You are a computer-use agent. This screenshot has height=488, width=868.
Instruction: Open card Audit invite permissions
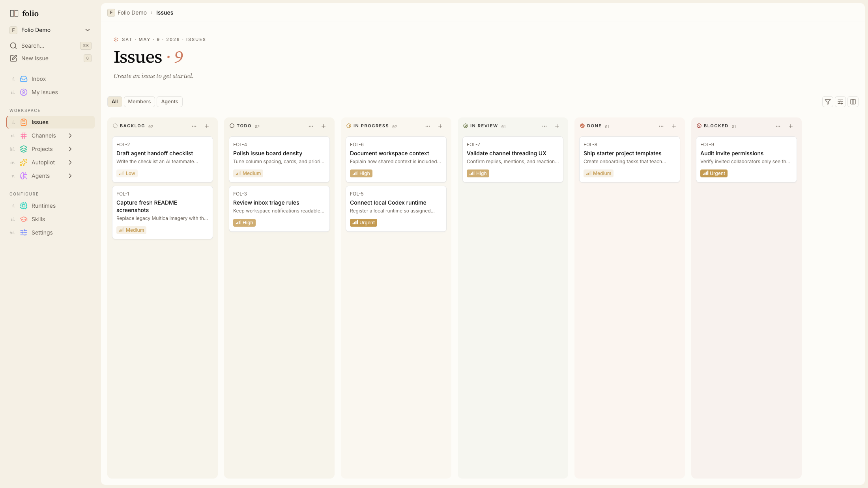[x=746, y=159]
